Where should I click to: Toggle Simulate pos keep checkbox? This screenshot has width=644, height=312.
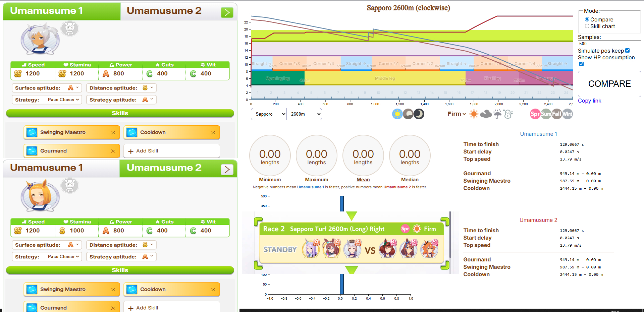[628, 51]
